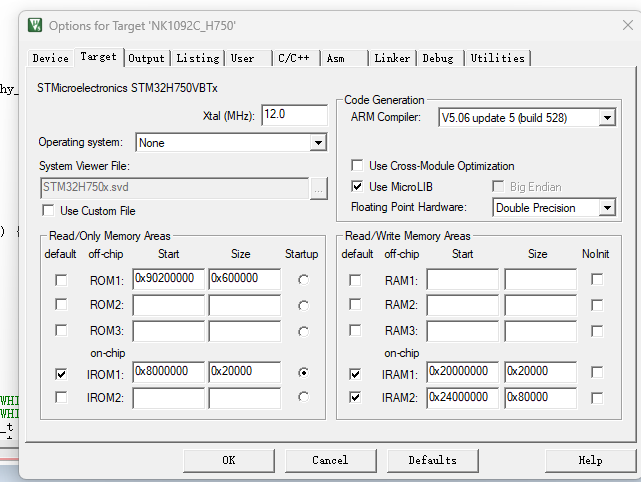Click the IRAM2 Start address field
This screenshot has width=641, height=482.
pos(462,398)
